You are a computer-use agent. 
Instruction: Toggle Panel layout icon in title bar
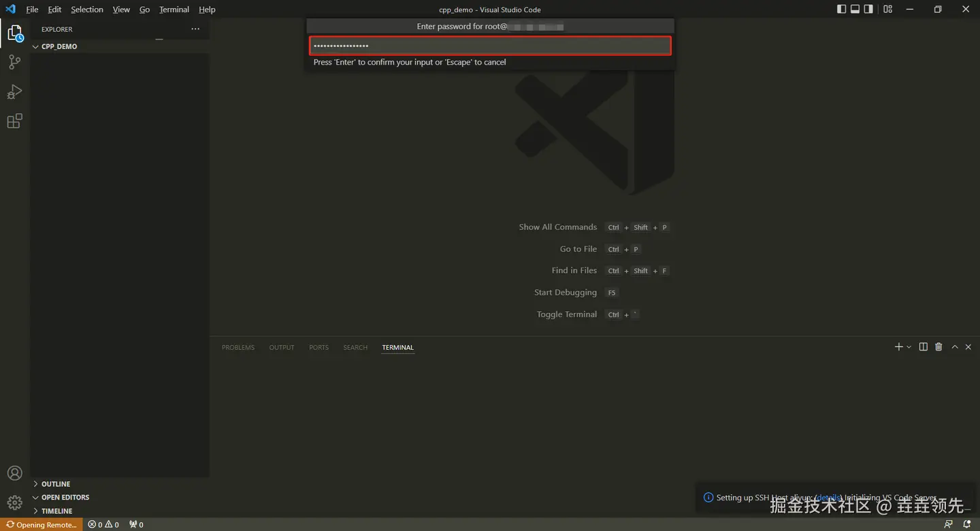pos(855,10)
